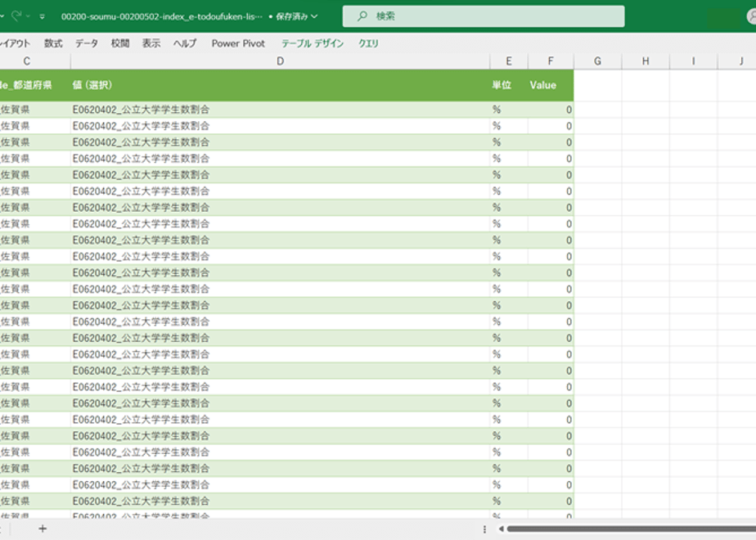Click the magnifier icon in search box
Image resolution: width=756 pixels, height=540 pixels.
(x=362, y=16)
